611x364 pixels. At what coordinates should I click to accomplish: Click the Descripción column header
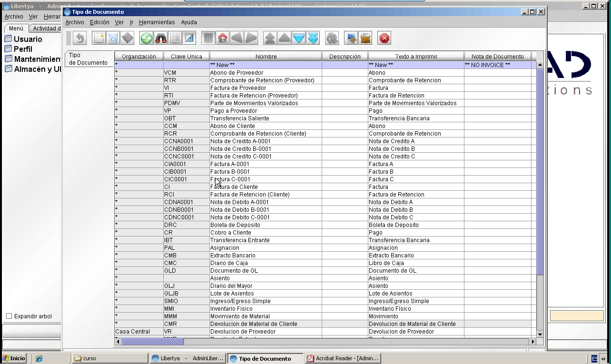pos(345,56)
